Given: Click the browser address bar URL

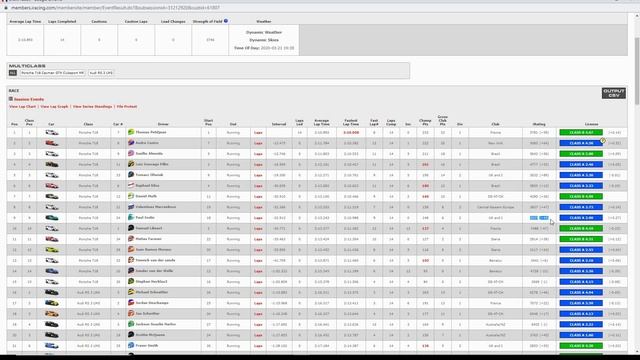Looking at the screenshot, I should point(115,7).
